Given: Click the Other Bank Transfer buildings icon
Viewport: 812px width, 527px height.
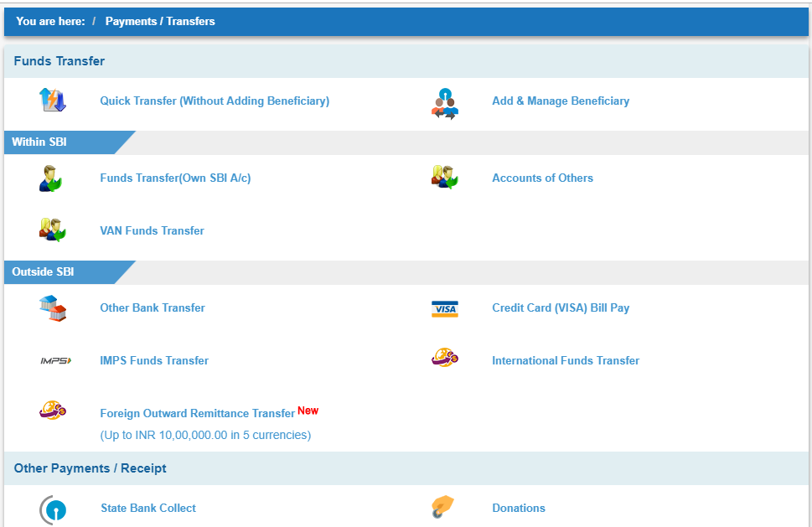Looking at the screenshot, I should (x=53, y=308).
